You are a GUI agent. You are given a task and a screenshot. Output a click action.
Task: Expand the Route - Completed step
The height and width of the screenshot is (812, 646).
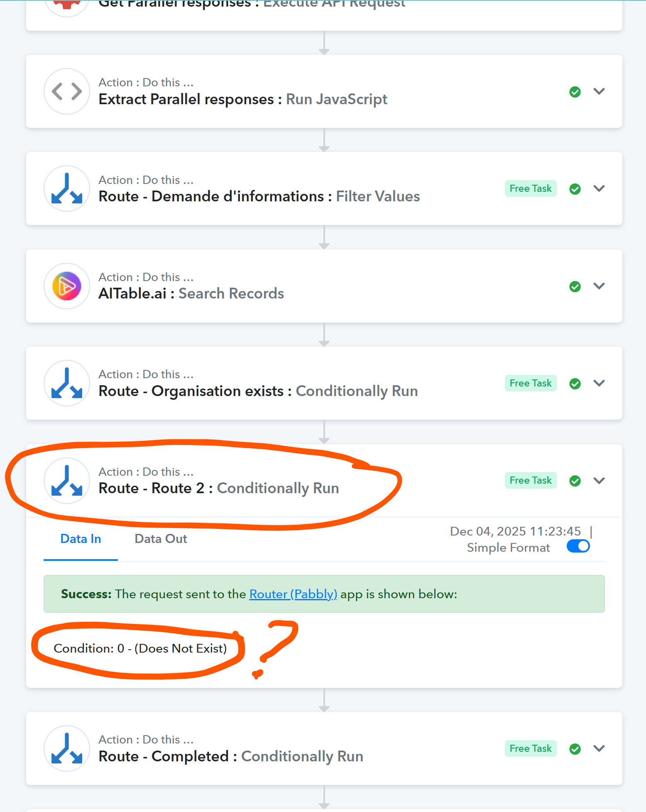[599, 748]
